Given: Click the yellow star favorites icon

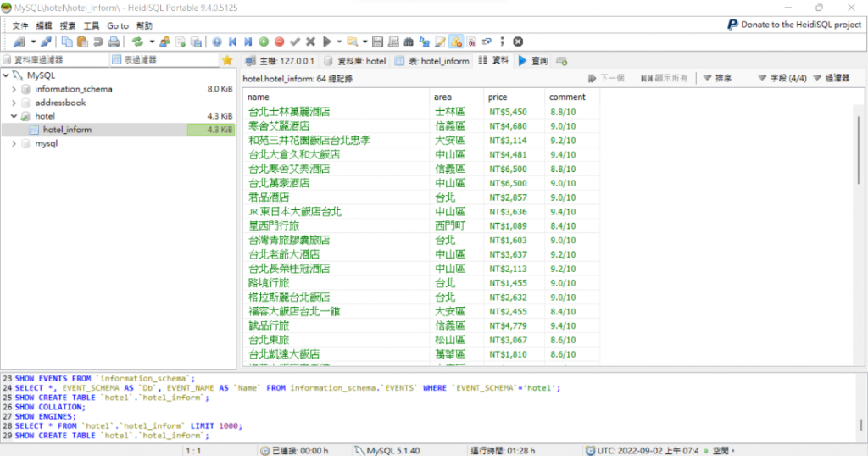Looking at the screenshot, I should [x=227, y=60].
